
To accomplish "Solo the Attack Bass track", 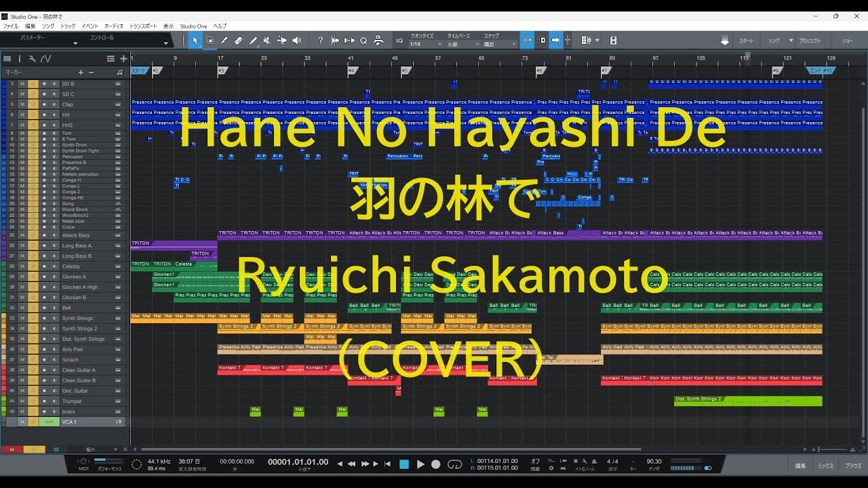I will 33,235.
